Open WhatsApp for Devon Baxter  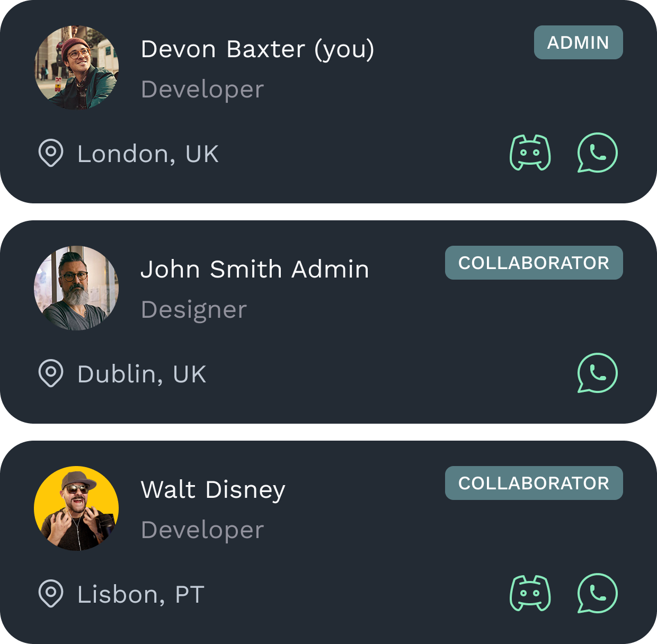coord(597,153)
